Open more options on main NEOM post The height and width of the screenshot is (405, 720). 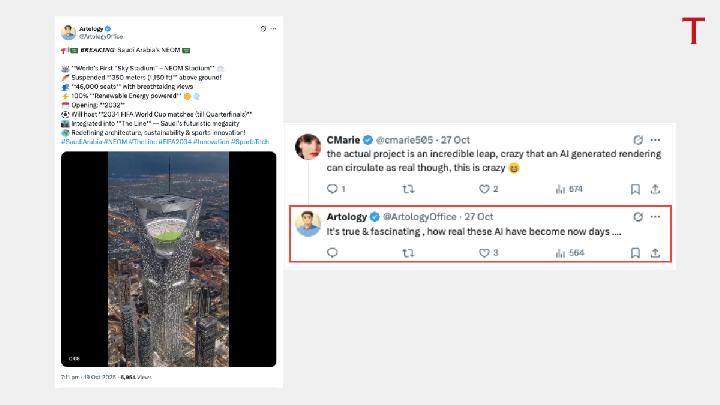274,29
